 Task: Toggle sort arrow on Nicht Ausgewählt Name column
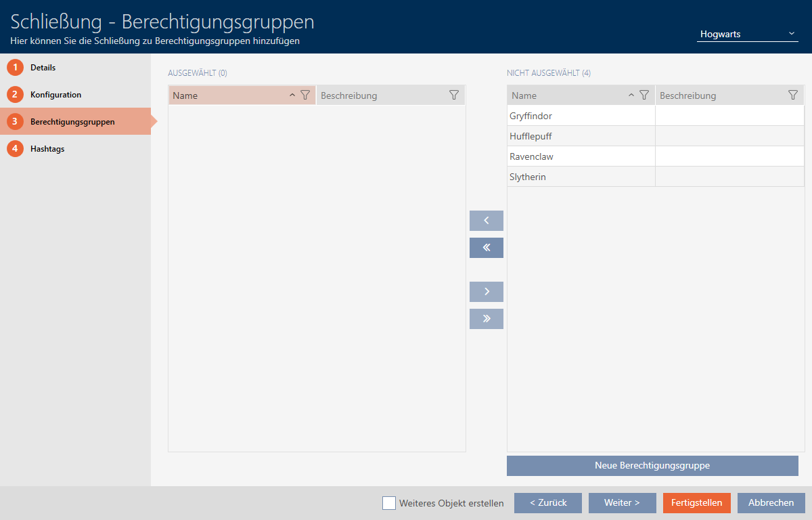(x=631, y=95)
